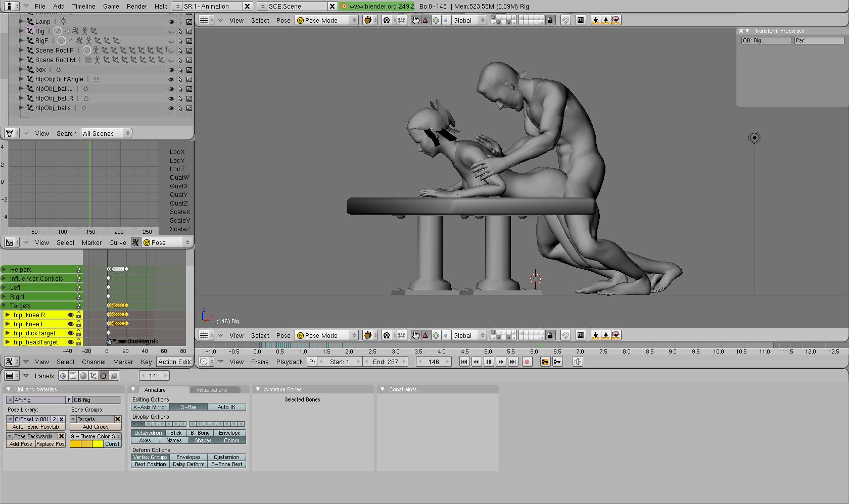Enable the X-Axis Mirror editing option
The image size is (849, 504).
coord(150,407)
